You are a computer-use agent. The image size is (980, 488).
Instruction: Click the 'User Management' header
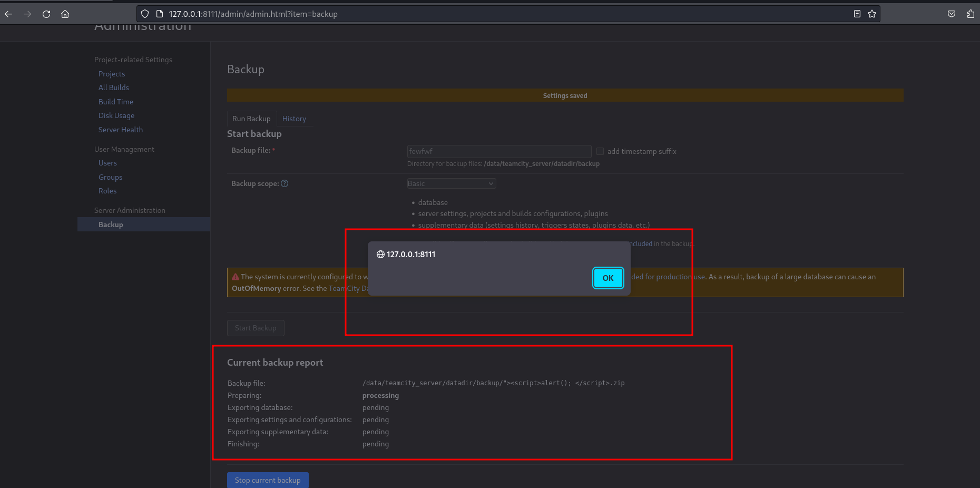124,149
